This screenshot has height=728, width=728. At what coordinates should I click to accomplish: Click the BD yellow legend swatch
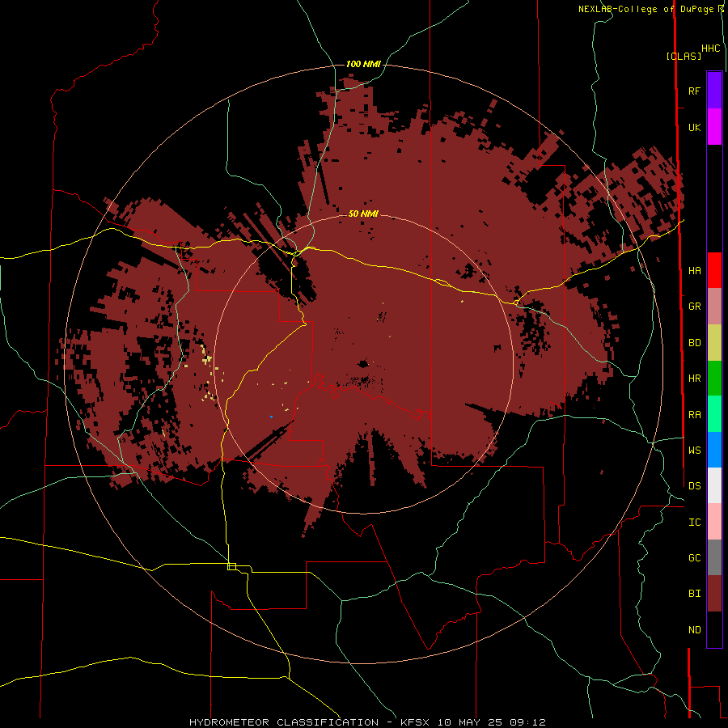point(714,343)
